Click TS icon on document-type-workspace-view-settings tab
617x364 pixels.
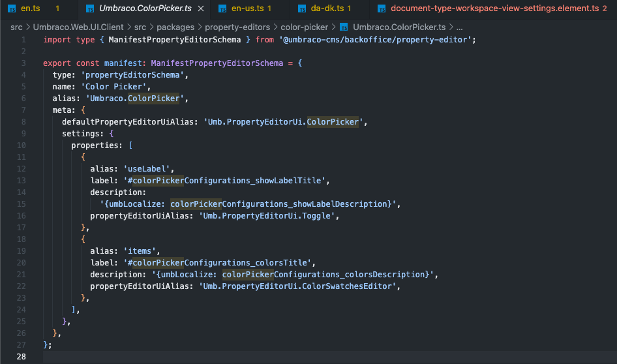(x=382, y=8)
